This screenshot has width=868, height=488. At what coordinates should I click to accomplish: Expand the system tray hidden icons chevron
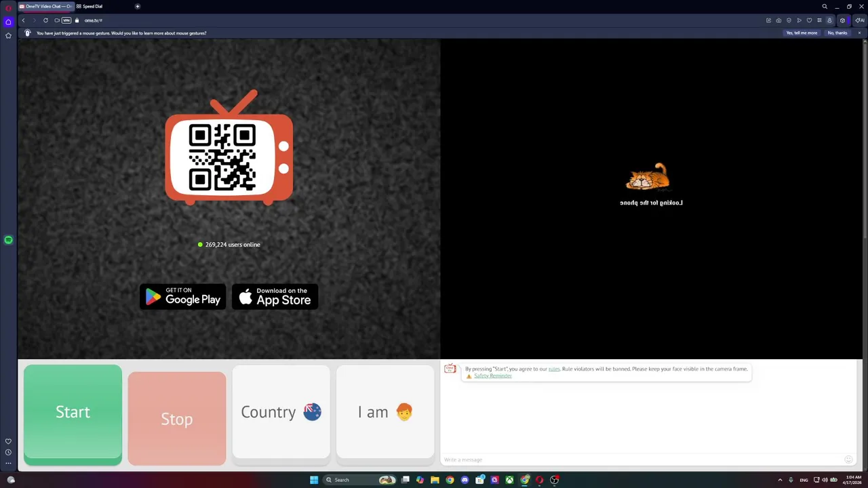780,480
